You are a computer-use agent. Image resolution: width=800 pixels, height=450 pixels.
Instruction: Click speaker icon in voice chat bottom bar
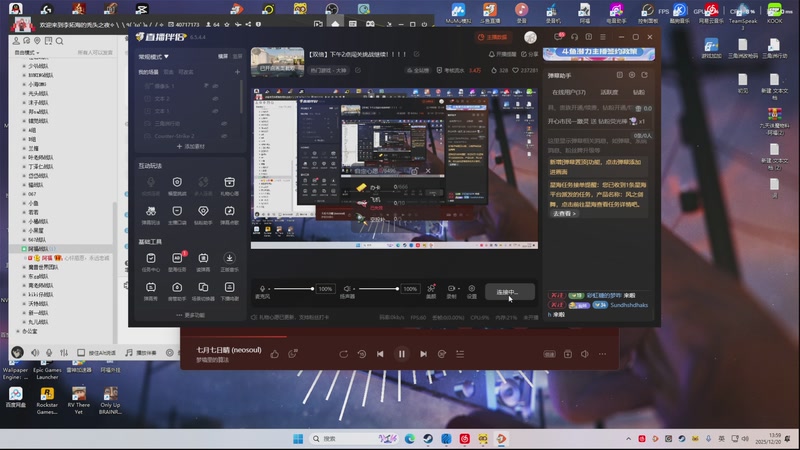[x=35, y=353]
